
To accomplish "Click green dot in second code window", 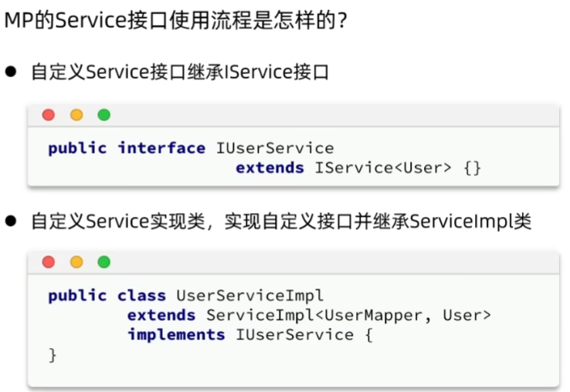I will point(104,262).
